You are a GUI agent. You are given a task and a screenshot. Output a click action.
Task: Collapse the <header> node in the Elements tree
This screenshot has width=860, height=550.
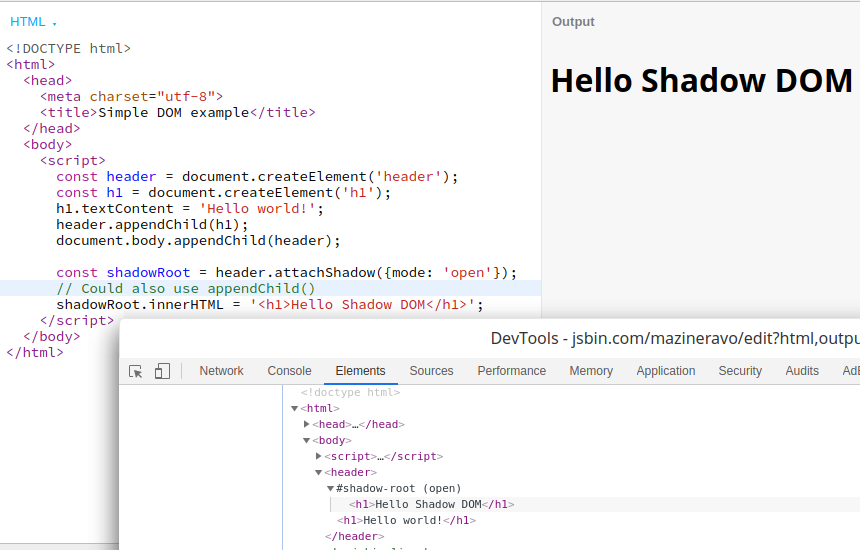[319, 472]
